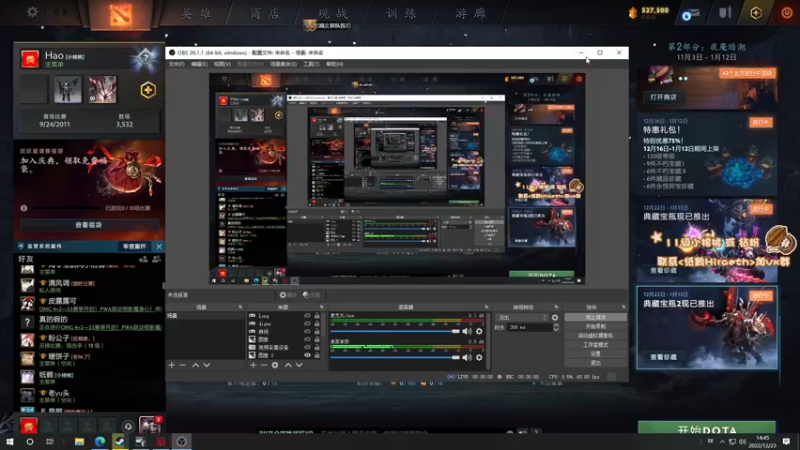The image size is (800, 450).
Task: Open source properties gear in sources toolbar
Action: pos(275,365)
